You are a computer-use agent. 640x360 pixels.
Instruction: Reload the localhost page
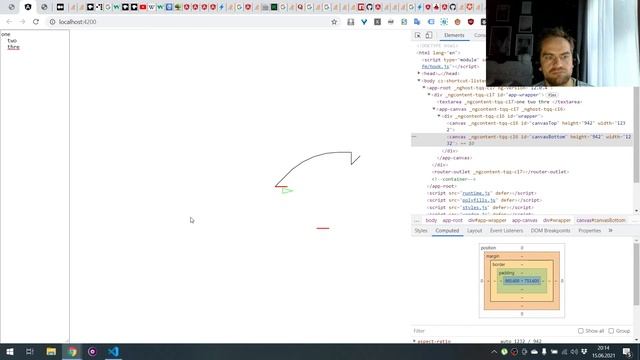tap(36, 22)
